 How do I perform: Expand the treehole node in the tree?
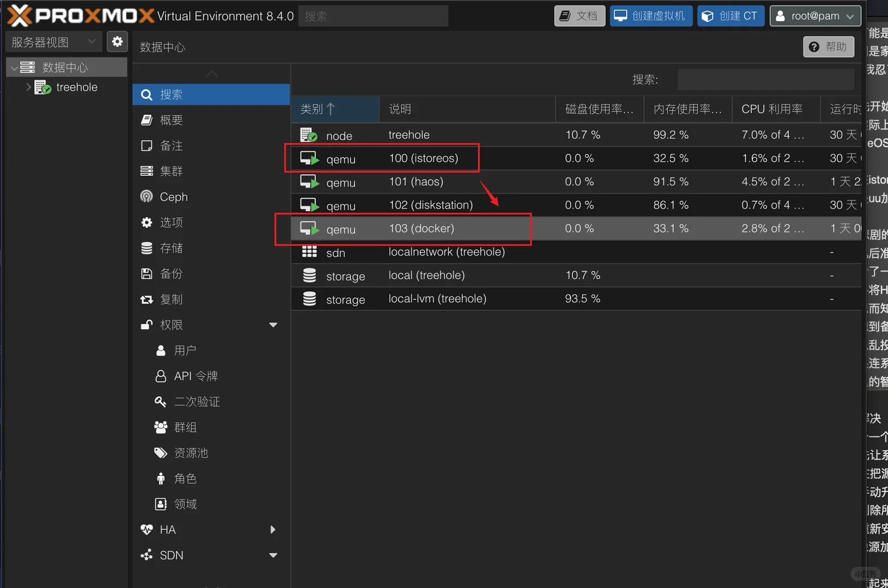(x=28, y=87)
